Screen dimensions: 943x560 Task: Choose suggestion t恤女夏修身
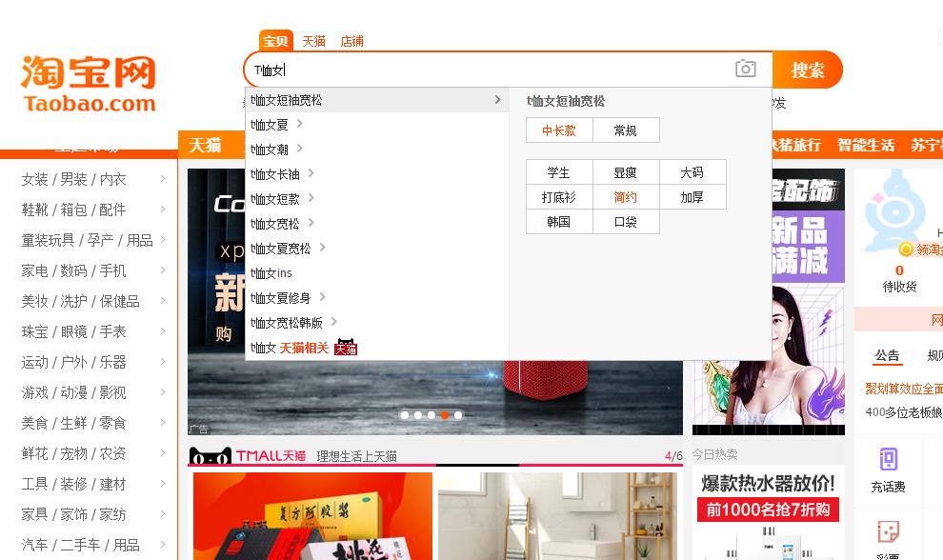(280, 298)
